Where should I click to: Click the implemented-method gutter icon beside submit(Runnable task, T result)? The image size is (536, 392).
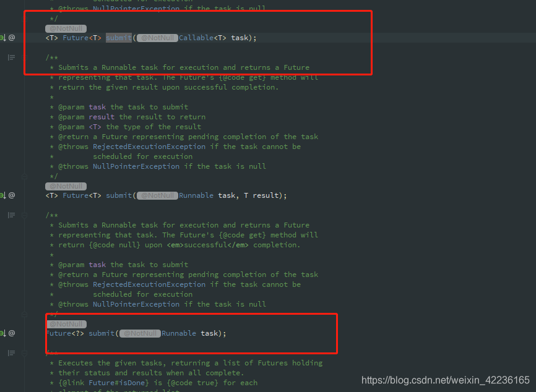(2, 195)
